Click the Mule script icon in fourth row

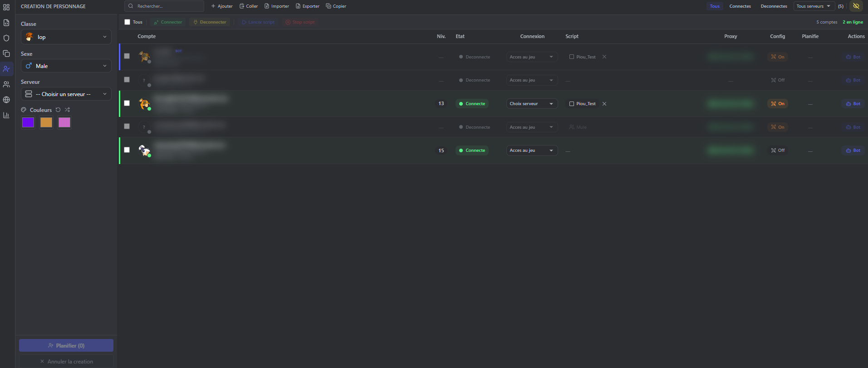572,127
